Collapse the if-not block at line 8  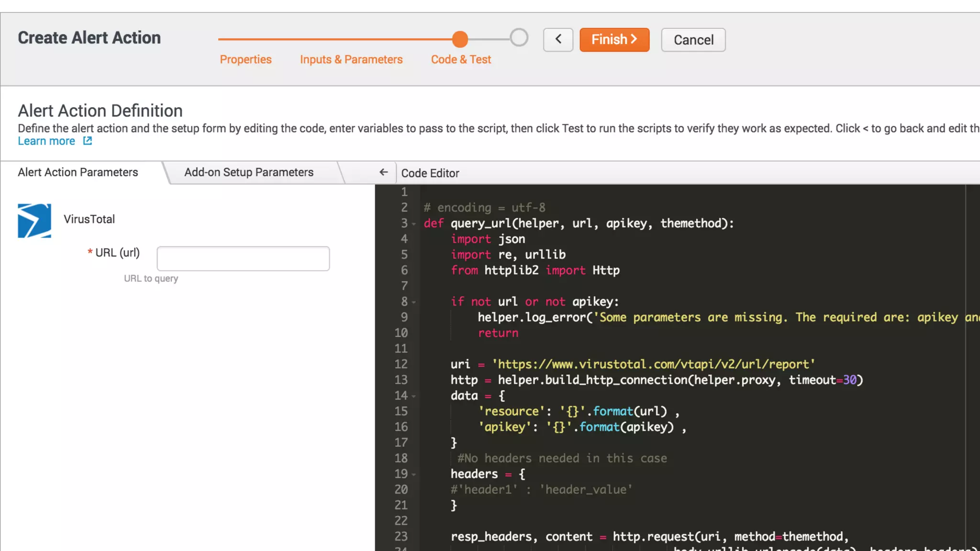tap(414, 302)
